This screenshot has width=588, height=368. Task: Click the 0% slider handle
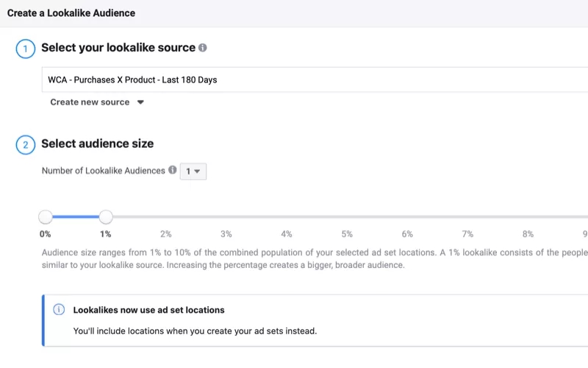click(x=46, y=216)
